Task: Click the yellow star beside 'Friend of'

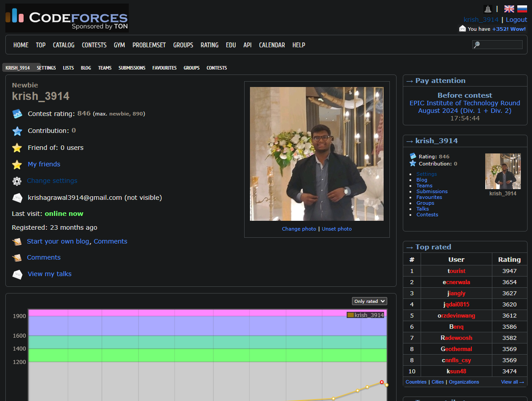Action: pos(17,148)
